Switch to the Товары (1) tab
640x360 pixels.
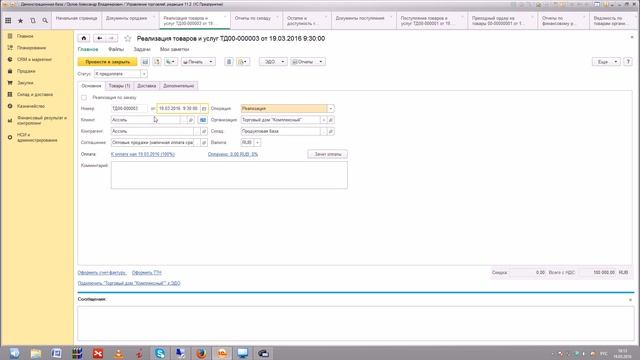119,86
